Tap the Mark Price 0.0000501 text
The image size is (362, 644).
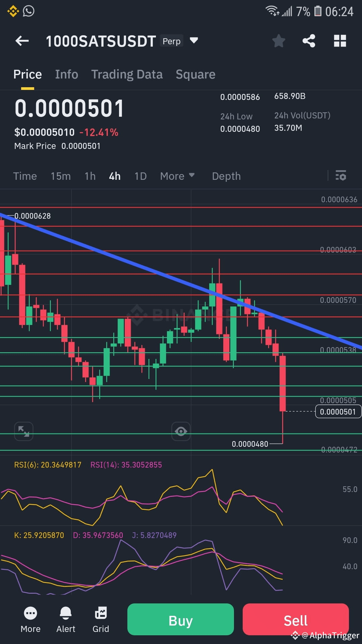57,146
